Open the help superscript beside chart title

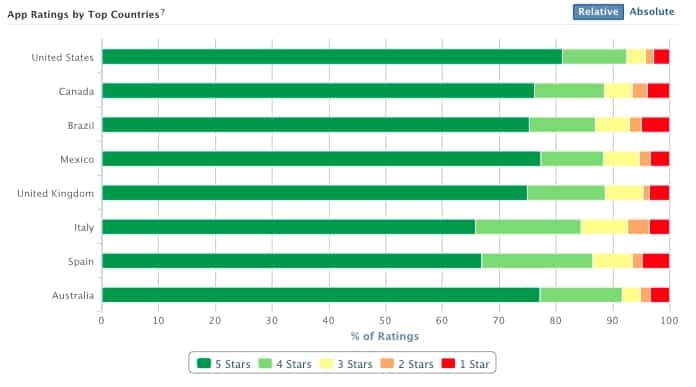163,12
